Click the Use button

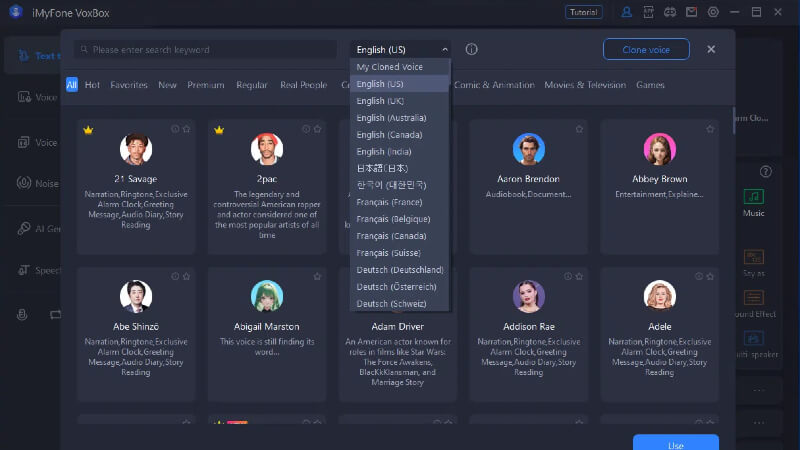676,442
